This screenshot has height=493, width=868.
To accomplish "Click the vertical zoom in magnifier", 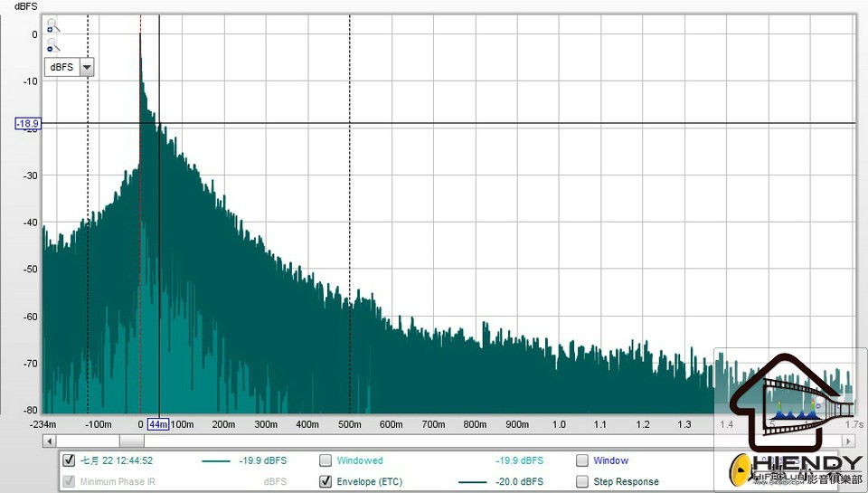I will pyautogui.click(x=52, y=26).
